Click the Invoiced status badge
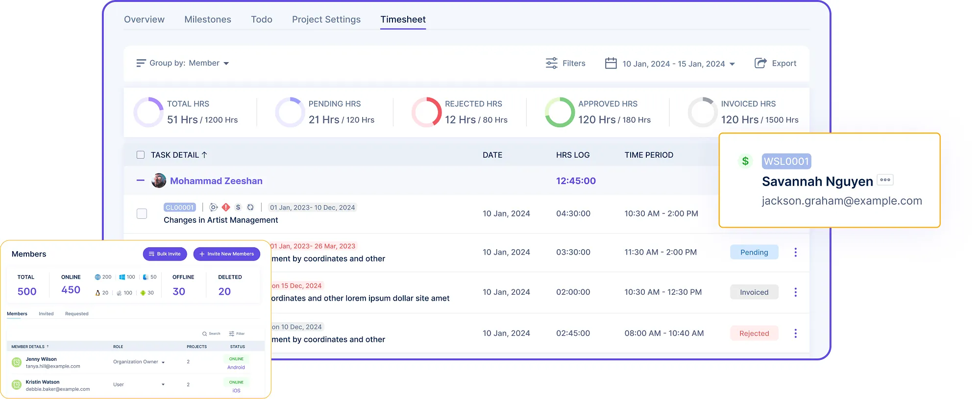This screenshot has width=980, height=399. 754,292
